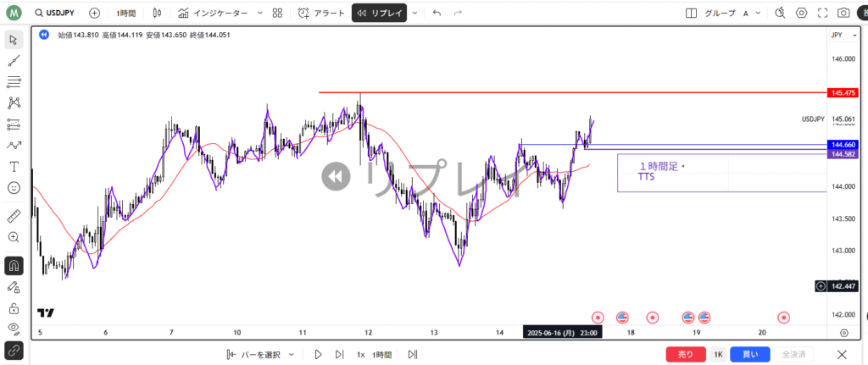The image size is (868, 365).
Task: Click the 2025-06-16 23:00 time label
Action: 563,332
